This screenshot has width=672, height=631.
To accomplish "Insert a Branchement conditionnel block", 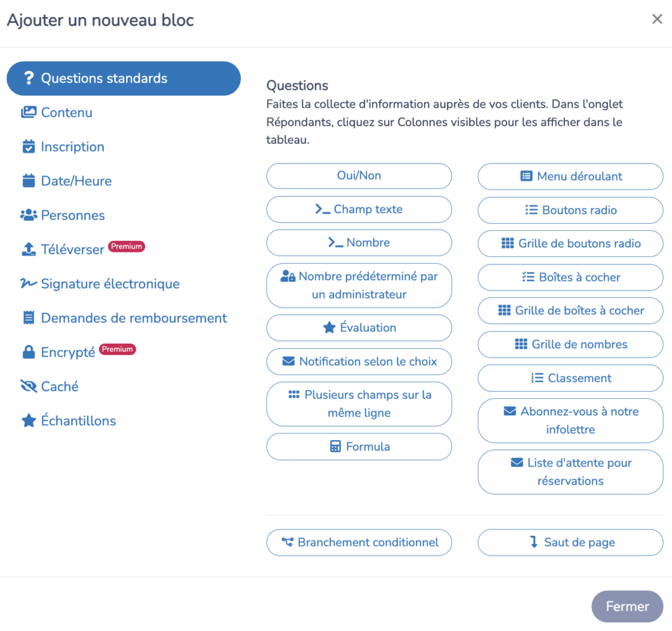I will pyautogui.click(x=359, y=542).
